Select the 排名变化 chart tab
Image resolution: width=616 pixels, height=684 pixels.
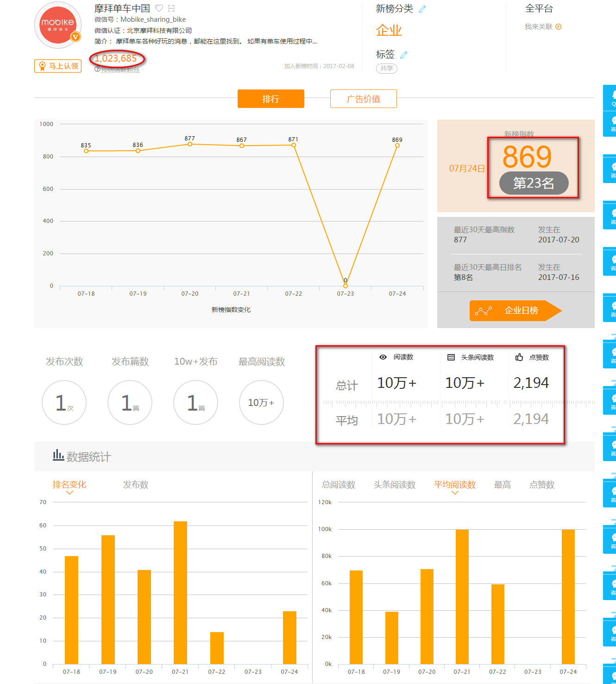pos(69,485)
